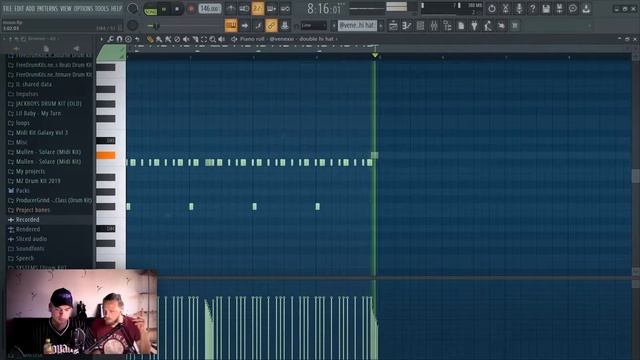Select the Slice tool in piano roll

pos(195,39)
